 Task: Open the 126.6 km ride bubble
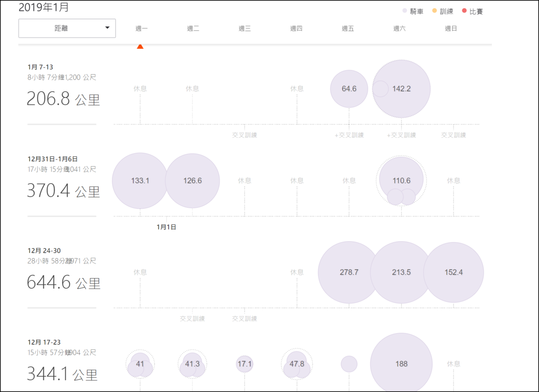point(192,181)
